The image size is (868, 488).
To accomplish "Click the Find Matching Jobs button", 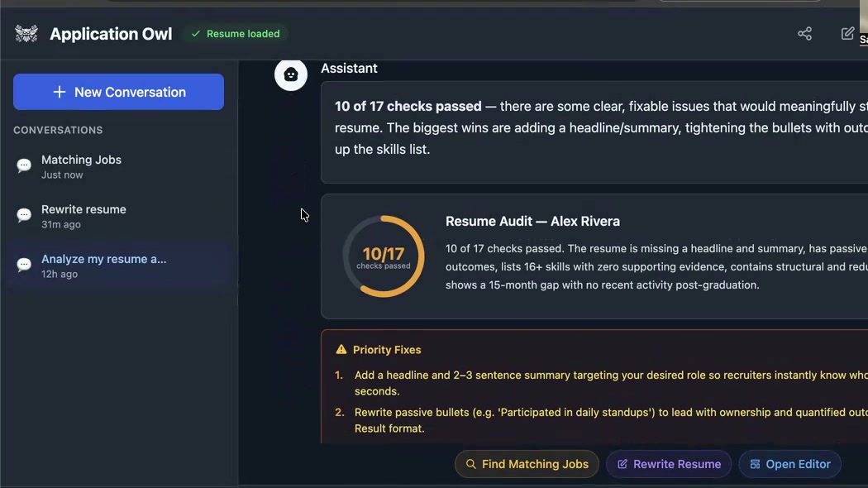I will [527, 464].
